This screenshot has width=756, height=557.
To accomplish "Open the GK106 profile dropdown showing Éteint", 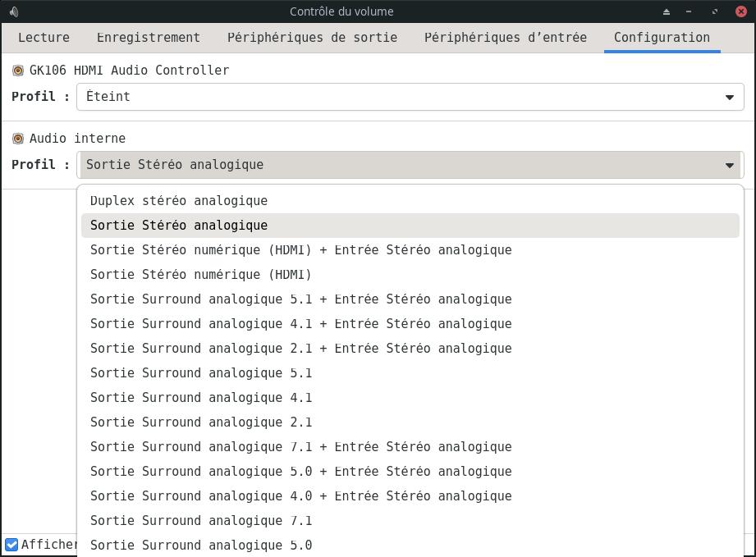I will [x=410, y=97].
